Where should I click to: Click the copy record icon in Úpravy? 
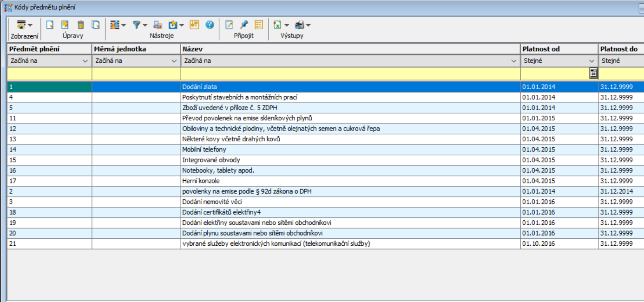96,25
